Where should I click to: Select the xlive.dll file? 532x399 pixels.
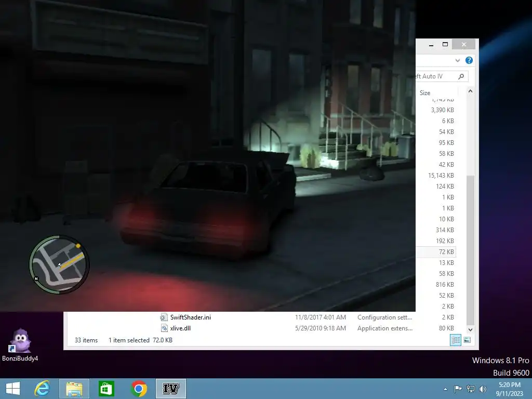180,328
